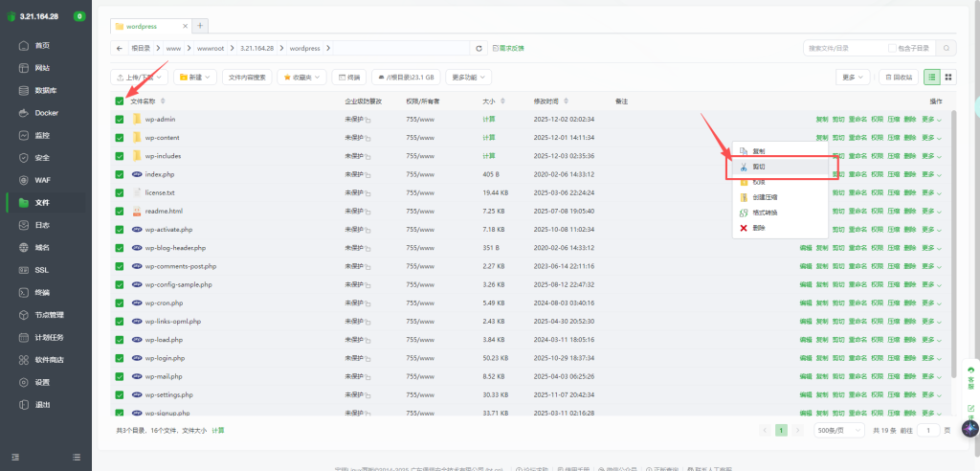Click the search magnifier icon
The image size is (980, 471).
pyautogui.click(x=947, y=48)
